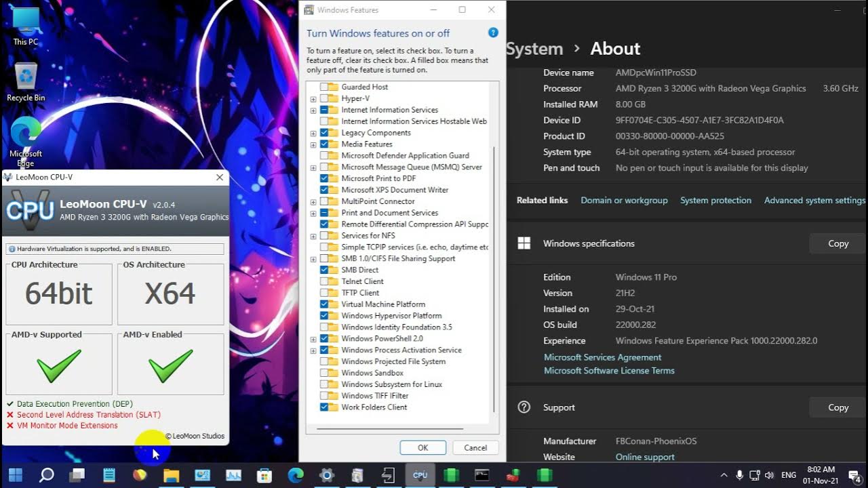Open the network tray icon
The height and width of the screenshot is (488, 868).
(755, 475)
